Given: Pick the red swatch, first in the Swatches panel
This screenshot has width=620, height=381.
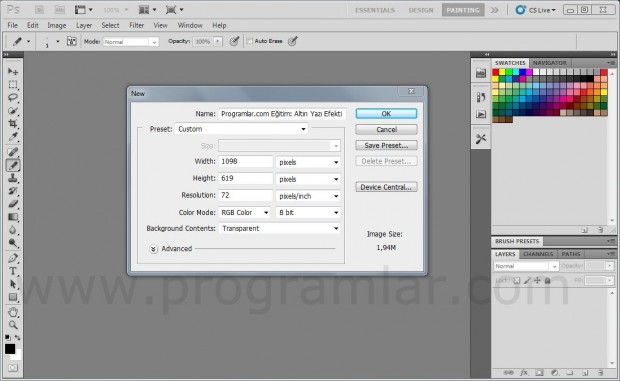Looking at the screenshot, I should [x=495, y=72].
